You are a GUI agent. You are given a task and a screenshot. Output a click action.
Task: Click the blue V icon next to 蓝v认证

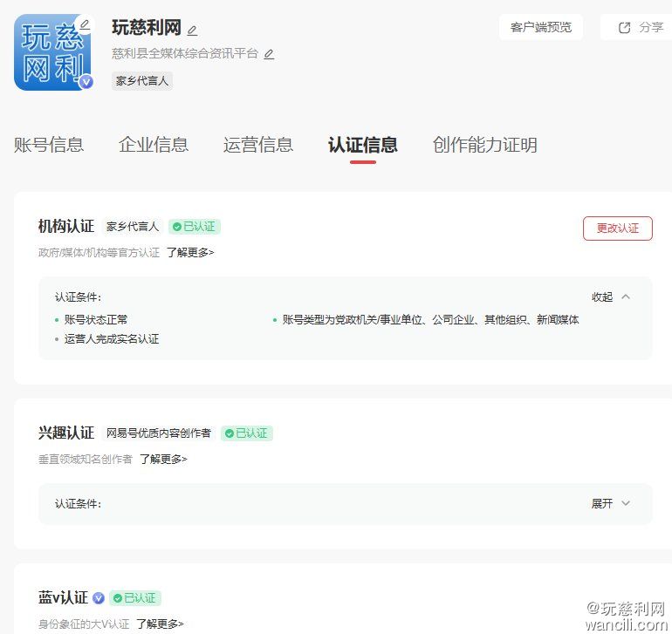[x=99, y=598]
